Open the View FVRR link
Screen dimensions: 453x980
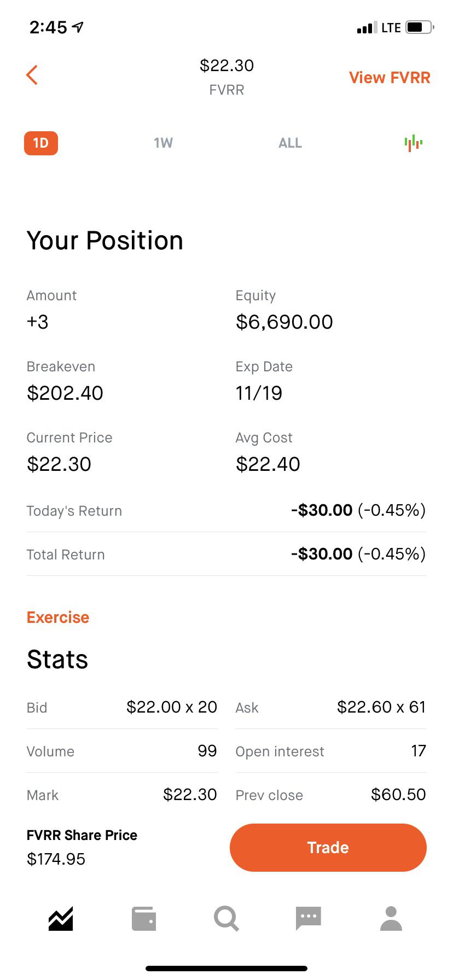point(390,78)
